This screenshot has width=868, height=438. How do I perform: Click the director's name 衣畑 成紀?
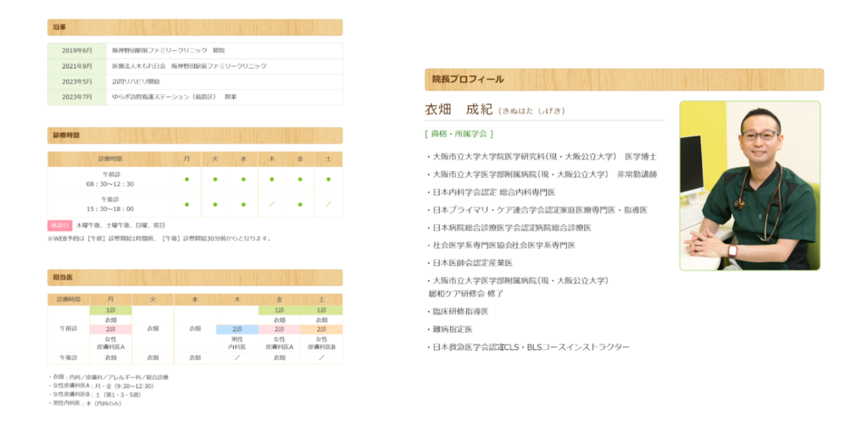click(458, 110)
